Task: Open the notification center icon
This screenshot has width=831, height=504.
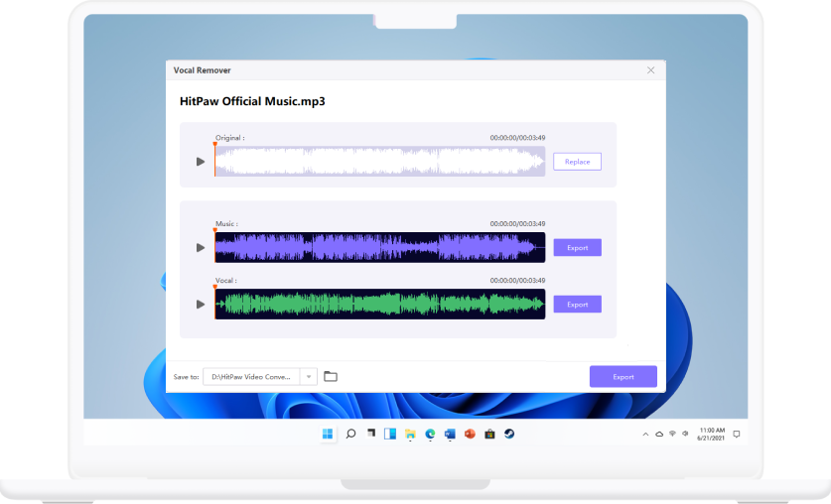Action: pyautogui.click(x=736, y=435)
